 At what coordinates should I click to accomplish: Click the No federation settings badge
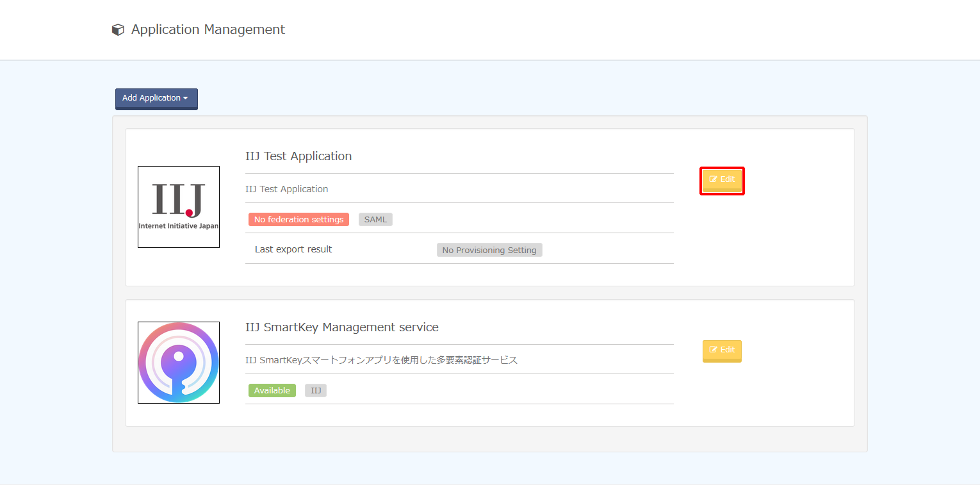pos(298,219)
